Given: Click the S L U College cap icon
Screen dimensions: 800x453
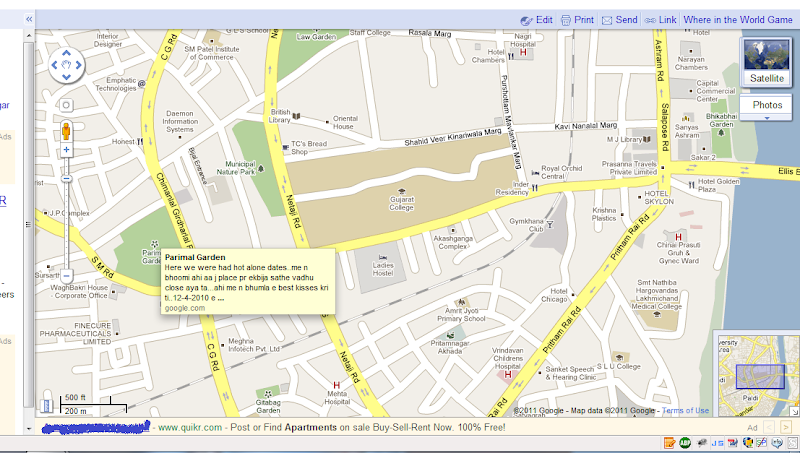Looking at the screenshot, I should (x=619, y=358).
